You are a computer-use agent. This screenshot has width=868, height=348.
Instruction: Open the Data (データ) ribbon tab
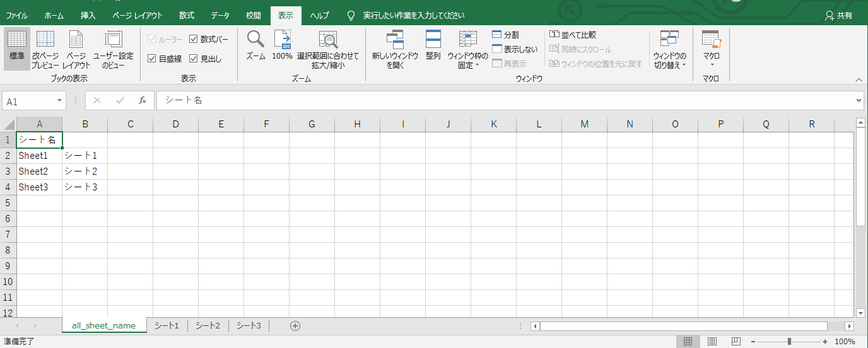point(220,15)
